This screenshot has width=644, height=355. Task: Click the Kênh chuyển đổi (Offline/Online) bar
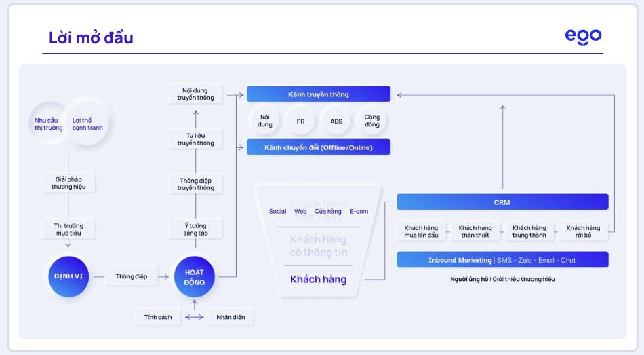pos(318,147)
